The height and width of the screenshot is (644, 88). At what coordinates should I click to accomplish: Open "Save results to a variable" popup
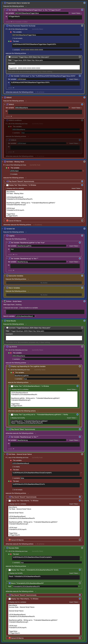(28, 308)
